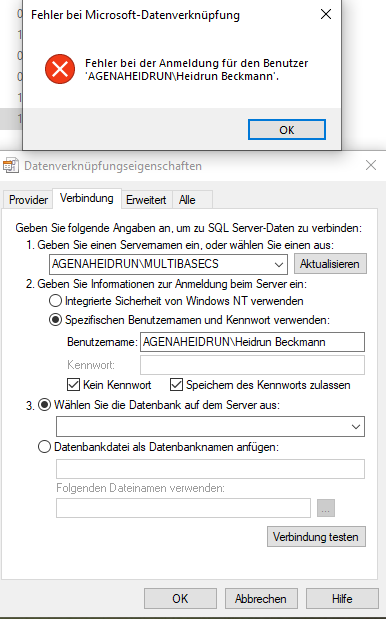Click the Abbrechen button
This screenshot has height=619, width=386.
pyautogui.click(x=261, y=598)
